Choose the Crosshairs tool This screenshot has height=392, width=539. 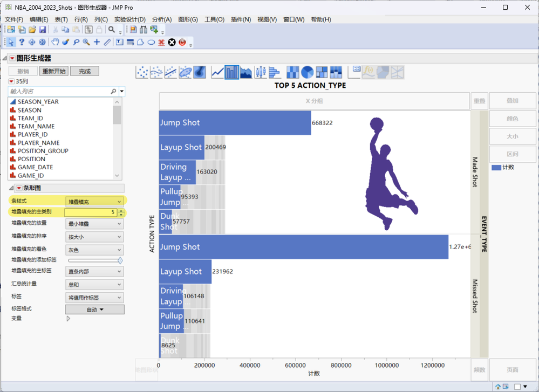pyautogui.click(x=97, y=42)
